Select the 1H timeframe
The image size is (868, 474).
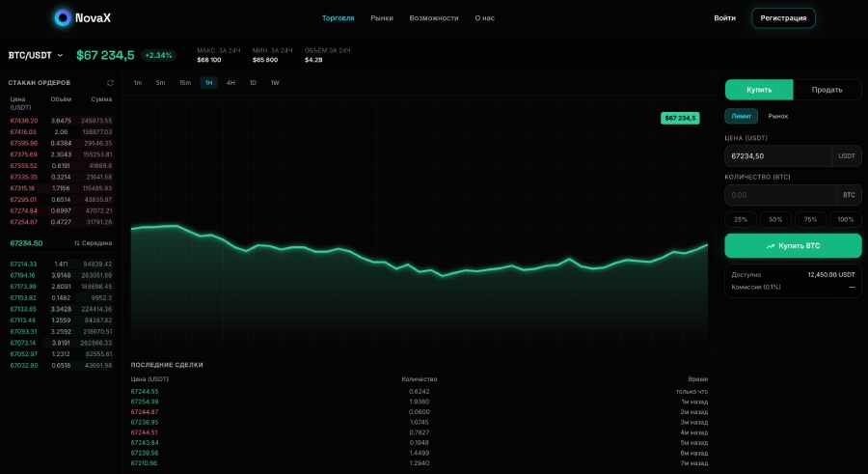[208, 83]
